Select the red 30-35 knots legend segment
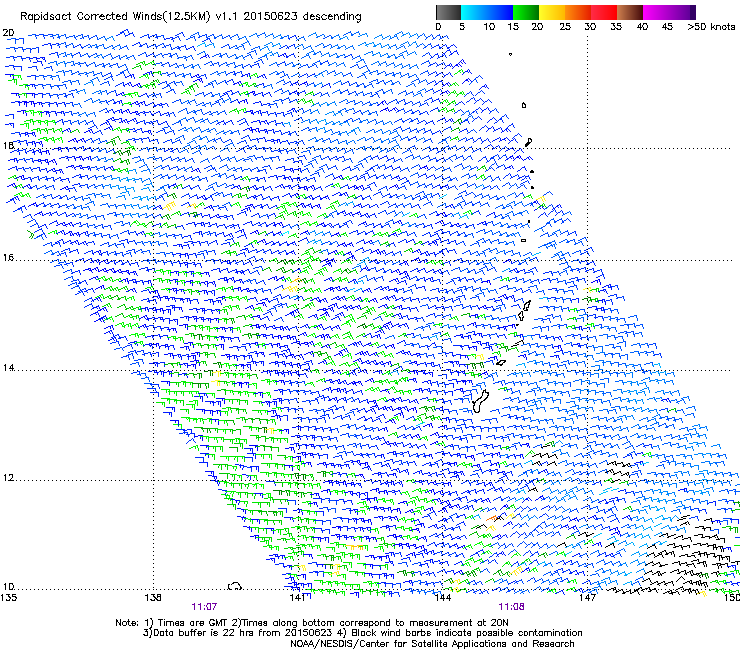Image resolution: width=740 pixels, height=650 pixels. click(604, 12)
